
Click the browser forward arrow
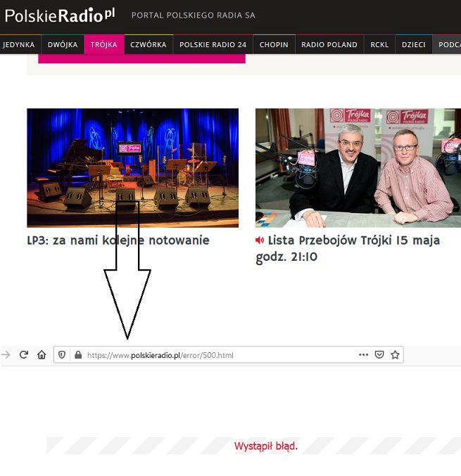pyautogui.click(x=6, y=354)
